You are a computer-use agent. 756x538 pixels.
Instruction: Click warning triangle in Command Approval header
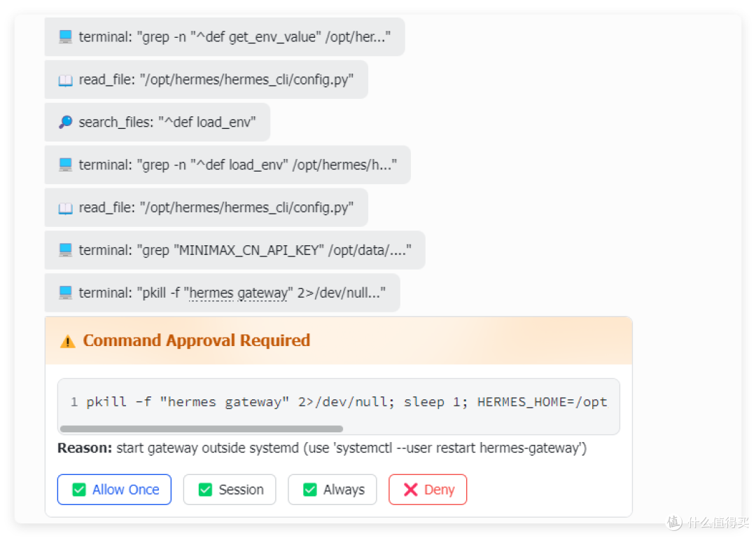[x=67, y=341]
